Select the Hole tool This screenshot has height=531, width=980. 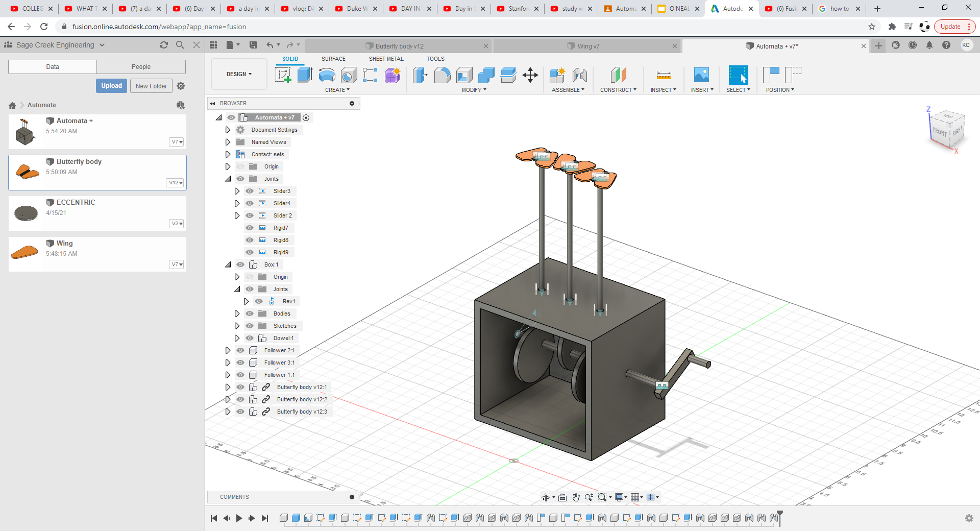click(x=349, y=75)
